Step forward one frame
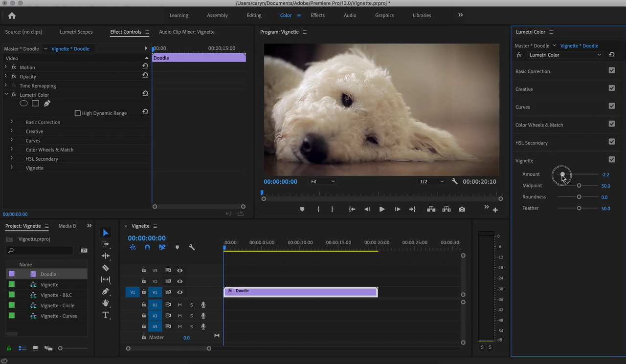Image resolution: width=626 pixels, height=364 pixels. 398,209
